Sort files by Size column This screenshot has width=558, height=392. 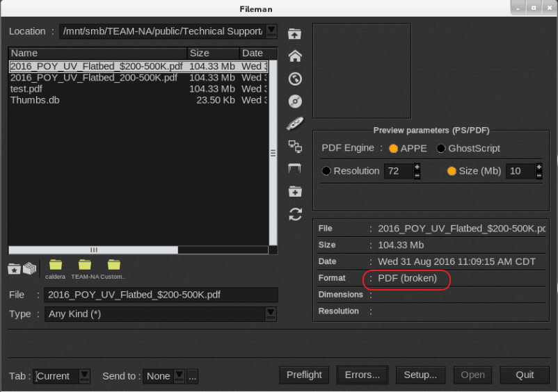coord(212,54)
